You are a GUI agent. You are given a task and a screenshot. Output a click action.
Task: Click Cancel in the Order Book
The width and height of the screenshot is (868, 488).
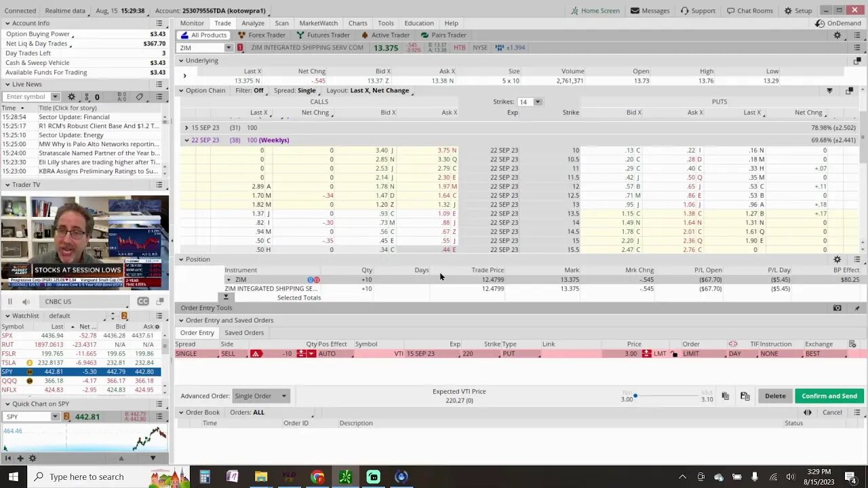click(832, 413)
